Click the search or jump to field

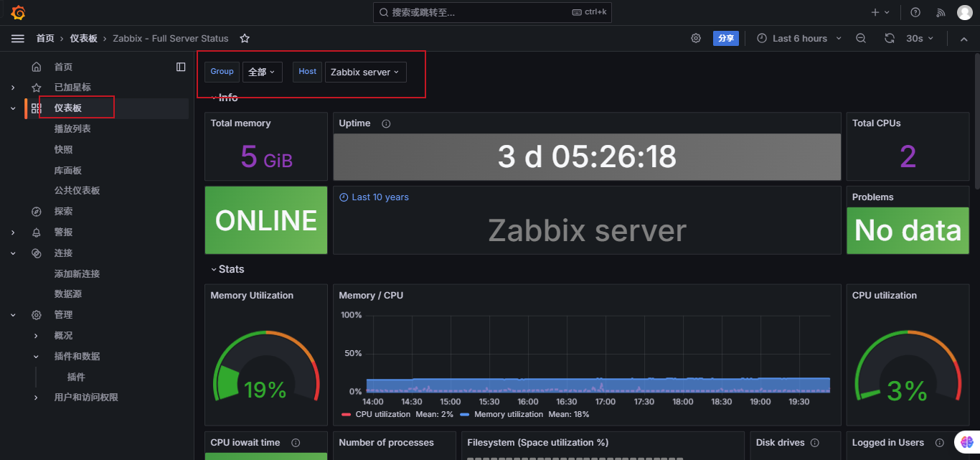492,12
